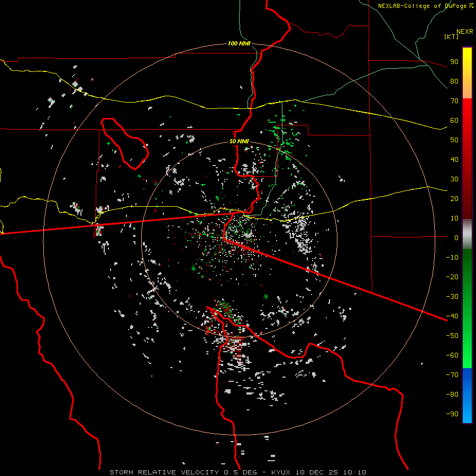The height and width of the screenshot is (476, 476).
Task: Click the NEXLAB-College of DuPage watermark text
Action: click(x=425, y=6)
